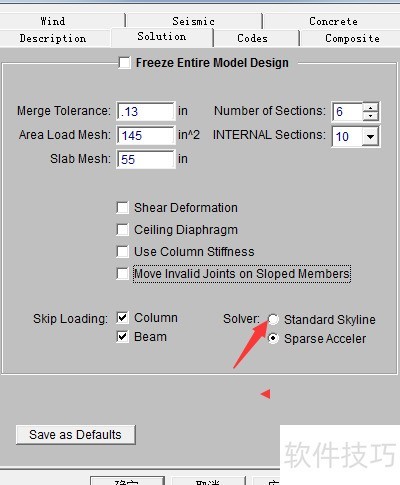
Task: Decrease Number of Sections with down arrow
Action: (370, 116)
